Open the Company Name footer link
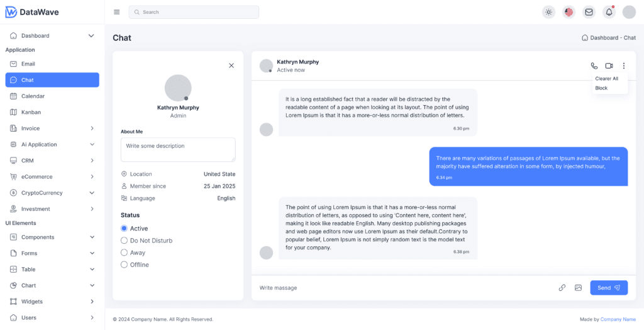The width and height of the screenshot is (644, 330). [x=618, y=319]
